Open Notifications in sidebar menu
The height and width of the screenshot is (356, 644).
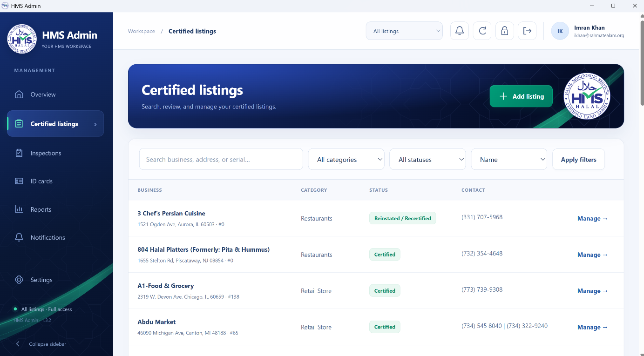tap(55, 237)
